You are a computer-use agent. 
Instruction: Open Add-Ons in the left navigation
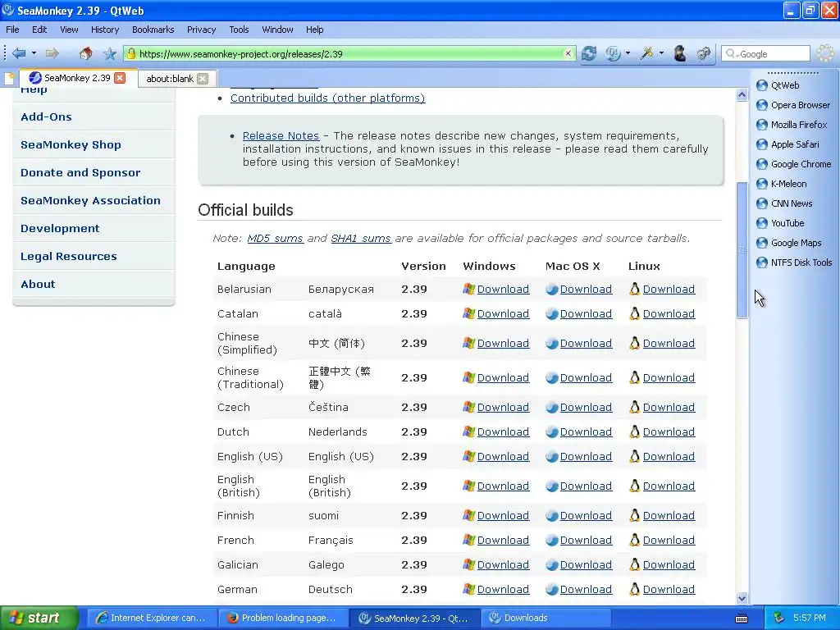pyautogui.click(x=46, y=116)
